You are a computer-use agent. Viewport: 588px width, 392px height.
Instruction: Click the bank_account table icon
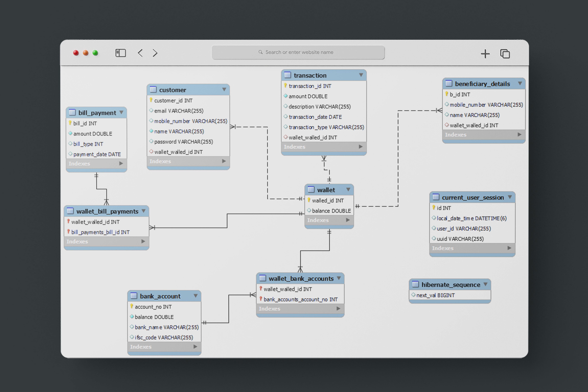(134, 296)
